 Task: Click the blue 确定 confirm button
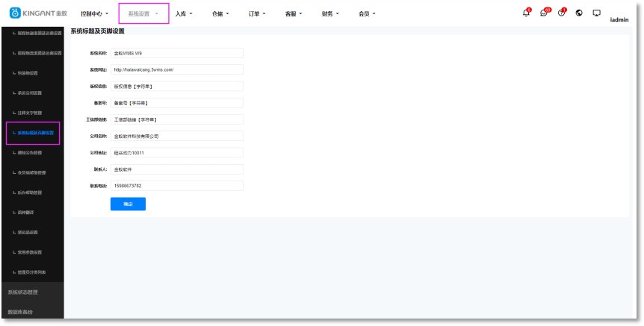pos(128,204)
